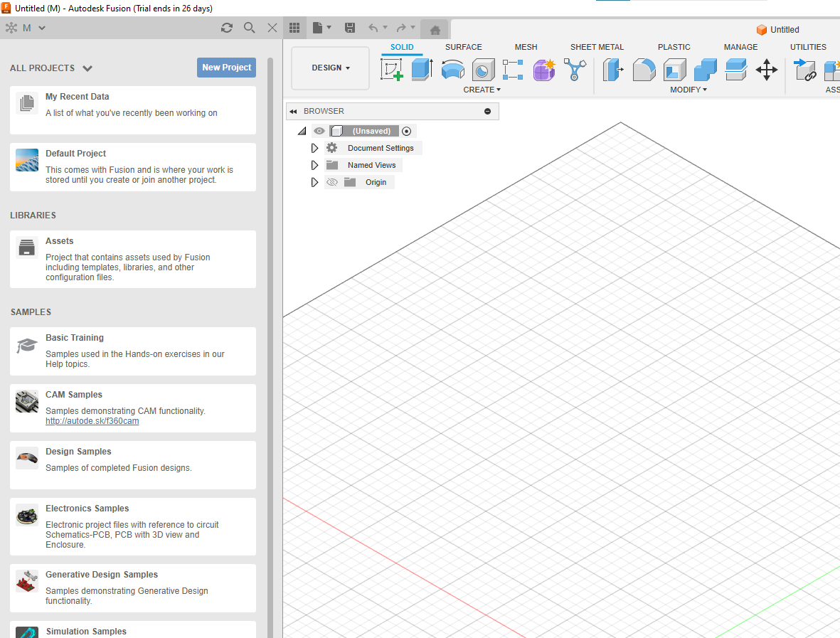Switch to the SHEET METAL tab
Image resolution: width=840 pixels, height=638 pixels.
pos(597,47)
